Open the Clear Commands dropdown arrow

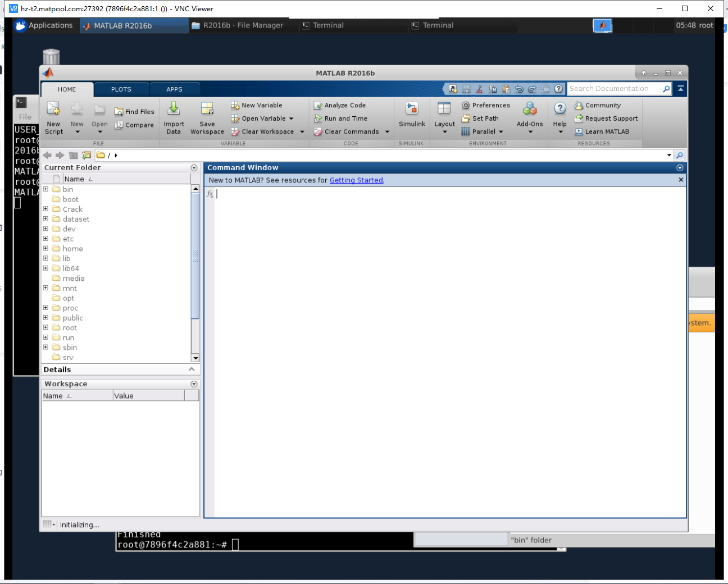coord(387,132)
